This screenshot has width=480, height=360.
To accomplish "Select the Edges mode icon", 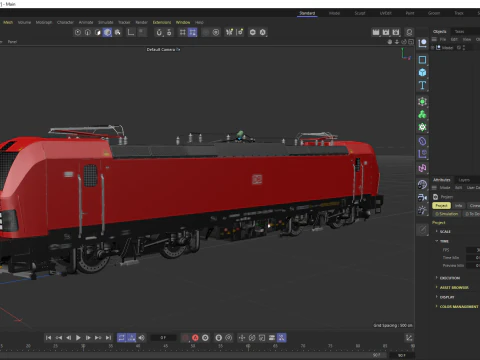I will [88, 32].
